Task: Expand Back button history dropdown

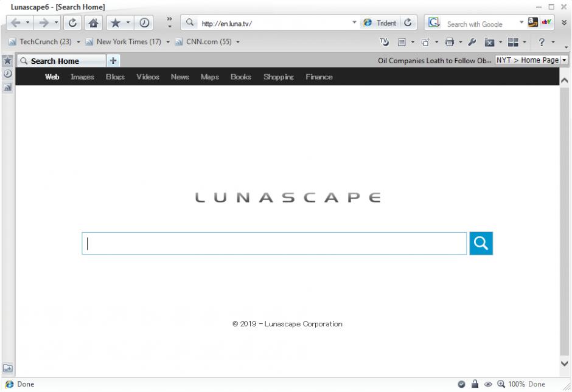Action: tap(28, 22)
